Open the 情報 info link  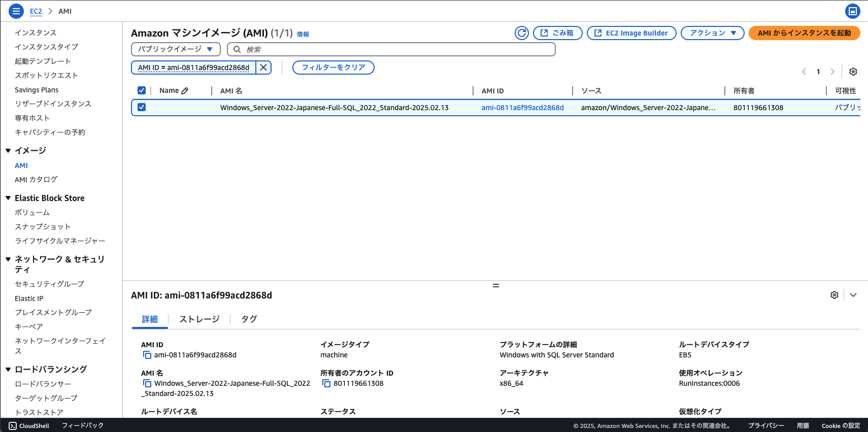point(303,35)
